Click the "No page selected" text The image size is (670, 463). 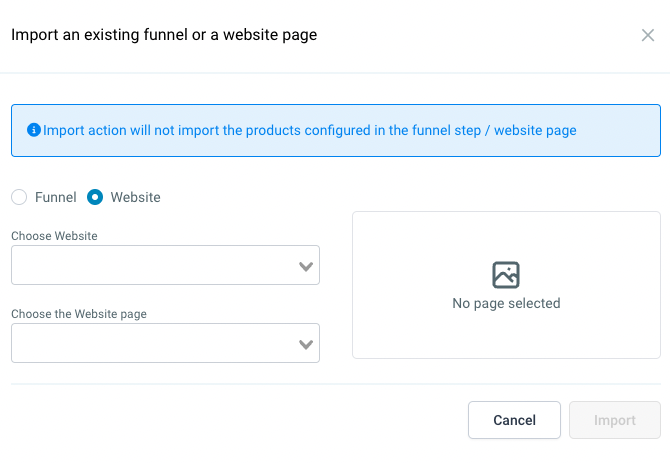pos(506,303)
